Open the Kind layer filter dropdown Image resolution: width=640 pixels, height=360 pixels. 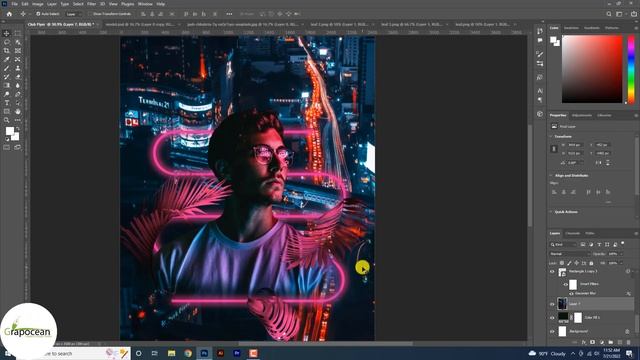pyautogui.click(x=563, y=244)
